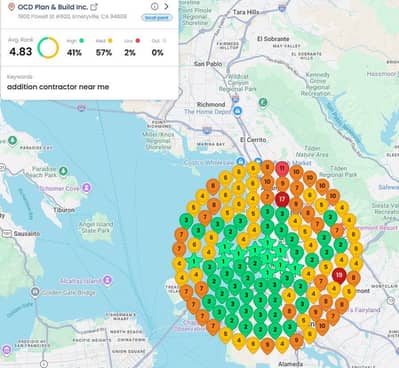This screenshot has height=368, width=399.
Task: Click the Alameda map label
Action: click(x=290, y=364)
